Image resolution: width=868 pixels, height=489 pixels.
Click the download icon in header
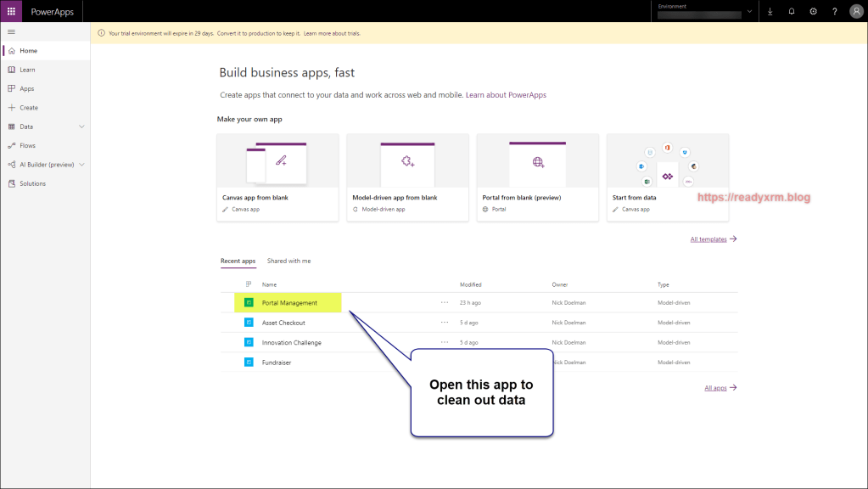[770, 11]
